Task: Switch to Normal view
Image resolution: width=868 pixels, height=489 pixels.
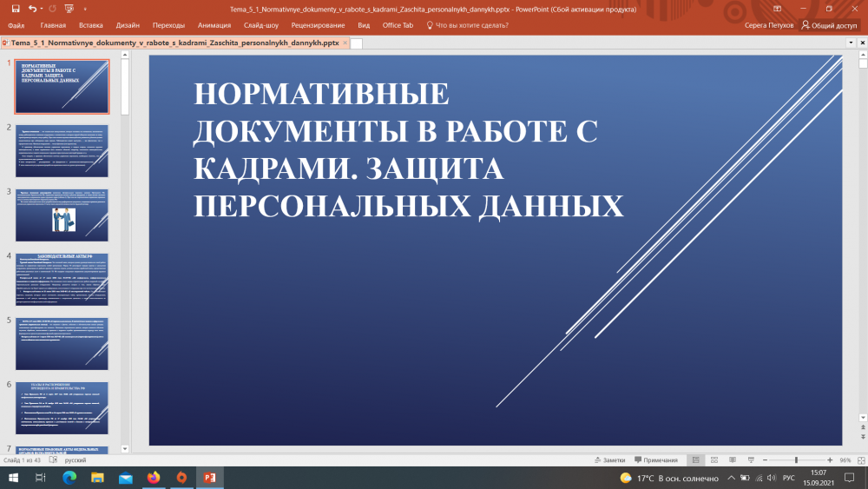Action: (x=696, y=460)
